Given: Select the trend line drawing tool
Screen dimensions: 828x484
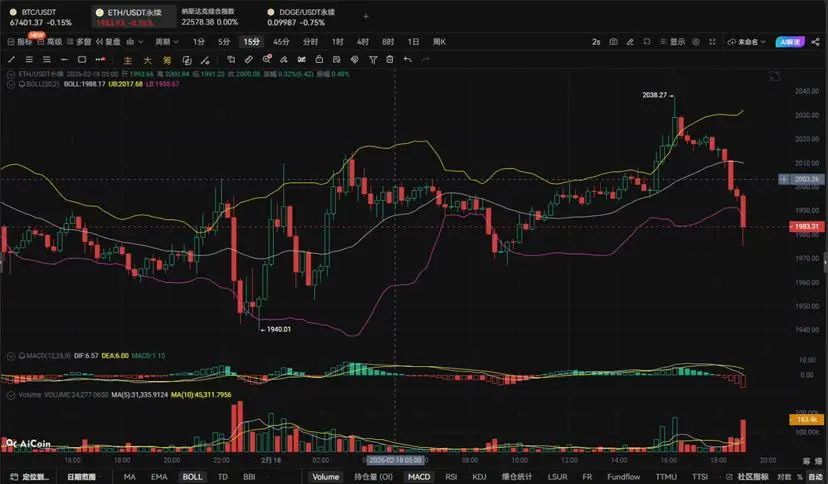Looking at the screenshot, I should [12, 60].
